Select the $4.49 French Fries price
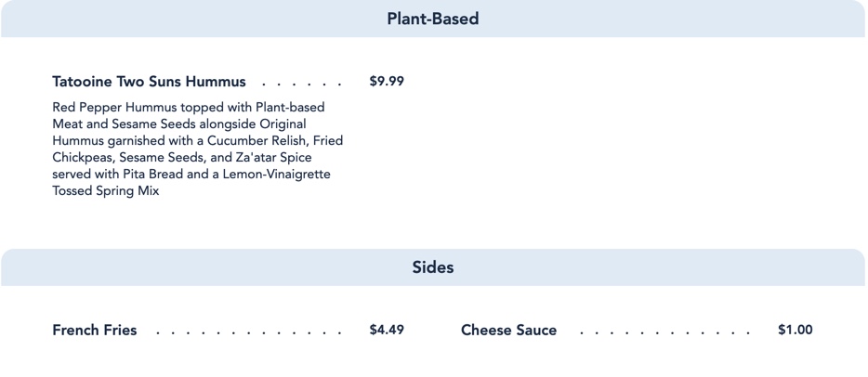Image resolution: width=868 pixels, height=377 pixels. tap(387, 330)
